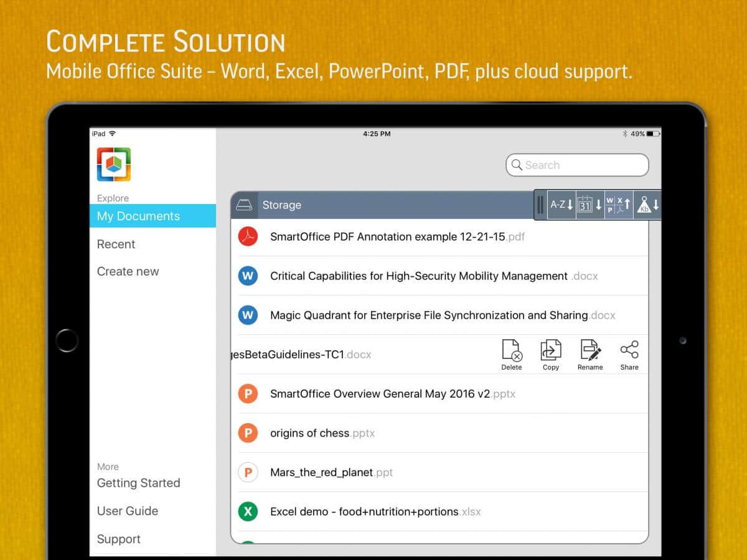Click the Delete document icon

click(x=512, y=355)
